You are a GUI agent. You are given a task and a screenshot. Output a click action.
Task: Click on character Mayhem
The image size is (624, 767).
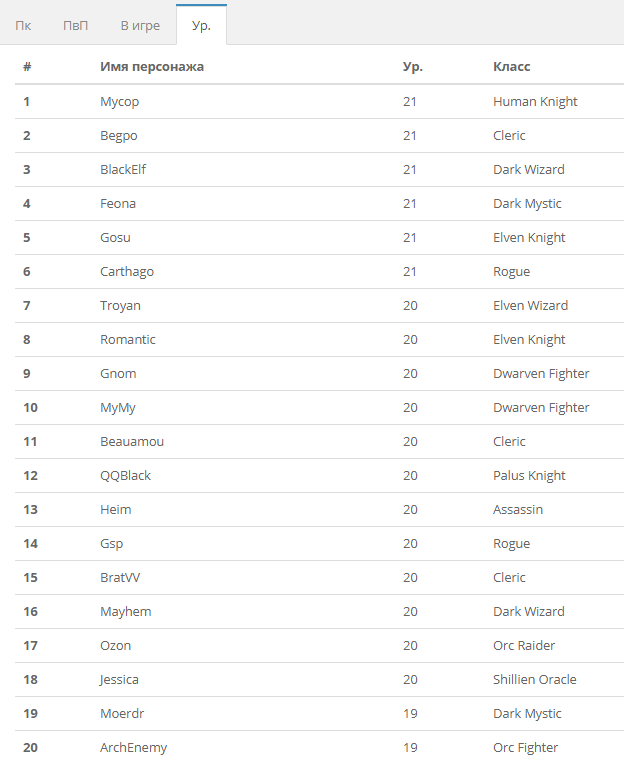pyautogui.click(x=126, y=612)
